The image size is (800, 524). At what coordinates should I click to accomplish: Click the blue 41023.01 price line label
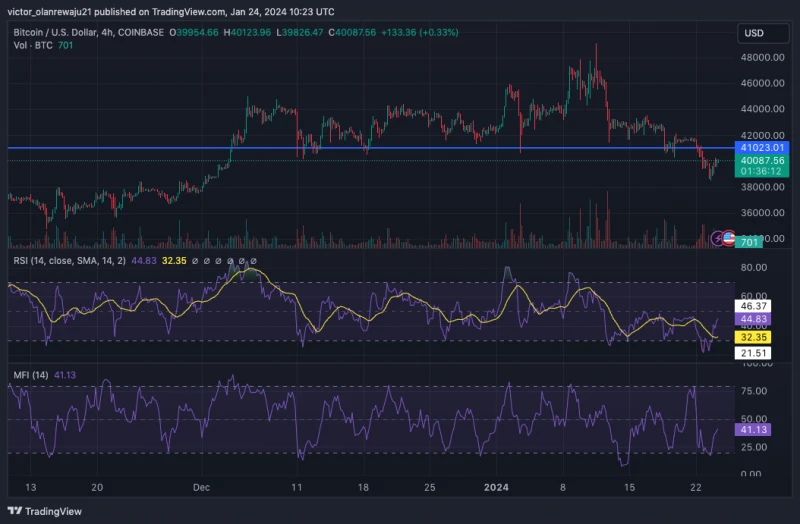(x=760, y=147)
